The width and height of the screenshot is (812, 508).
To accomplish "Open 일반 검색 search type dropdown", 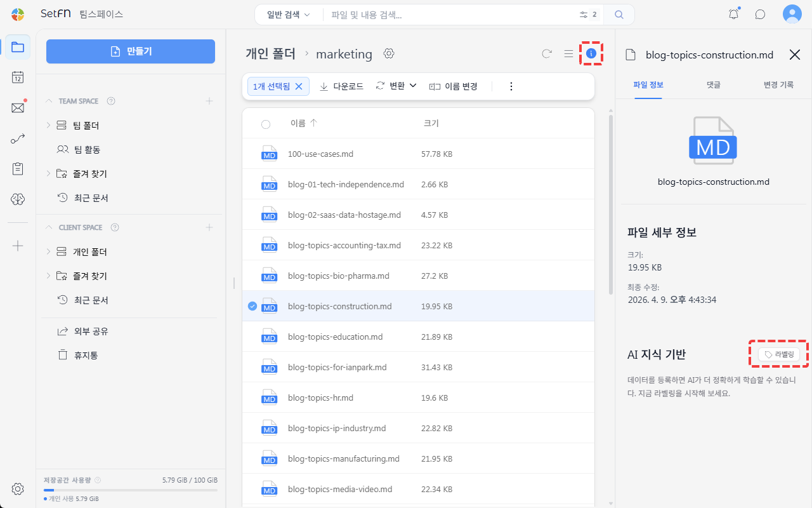I will (x=289, y=14).
